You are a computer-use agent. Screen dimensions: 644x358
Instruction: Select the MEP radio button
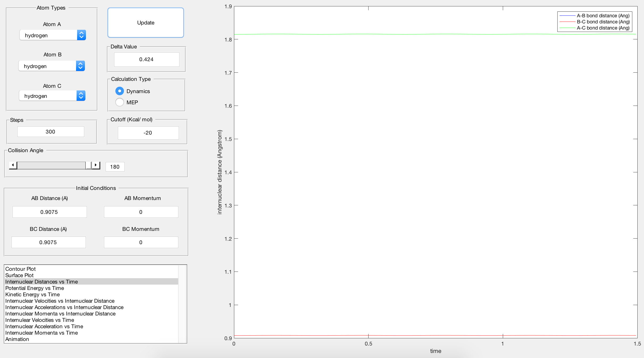[x=120, y=102]
